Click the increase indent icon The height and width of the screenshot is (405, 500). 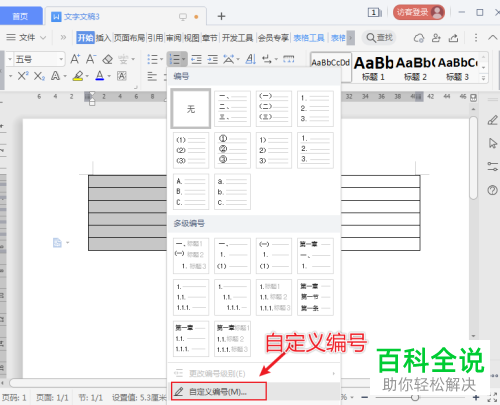[x=212, y=60]
